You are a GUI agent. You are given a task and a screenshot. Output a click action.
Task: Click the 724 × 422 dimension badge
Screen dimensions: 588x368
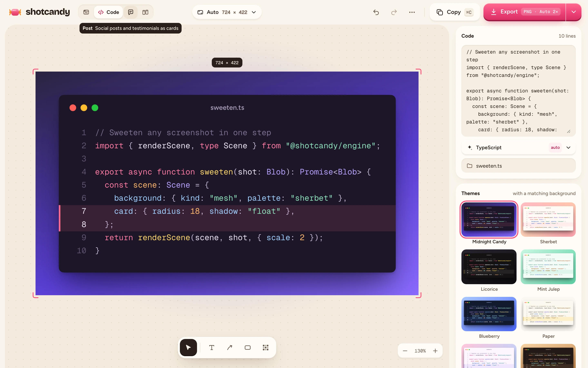click(227, 63)
